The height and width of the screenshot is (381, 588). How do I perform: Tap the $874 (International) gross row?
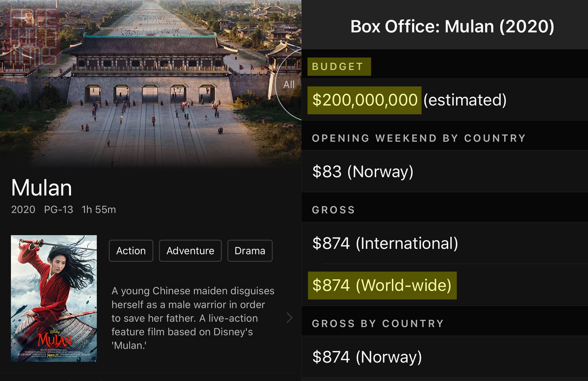click(x=445, y=243)
